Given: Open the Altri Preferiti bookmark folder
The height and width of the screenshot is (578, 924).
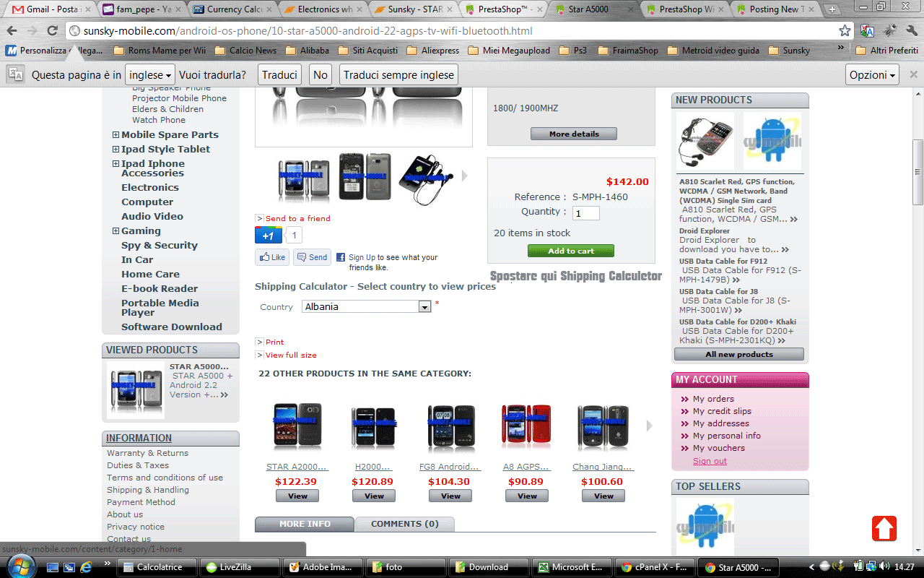Looking at the screenshot, I should tap(886, 51).
